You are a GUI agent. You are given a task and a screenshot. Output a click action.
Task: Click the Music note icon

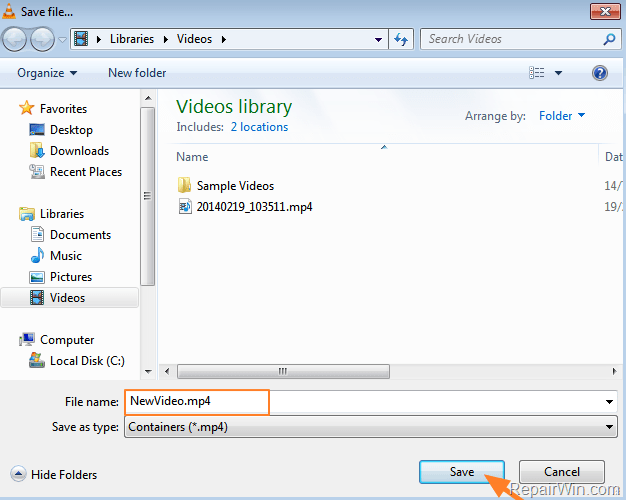pyautogui.click(x=37, y=255)
